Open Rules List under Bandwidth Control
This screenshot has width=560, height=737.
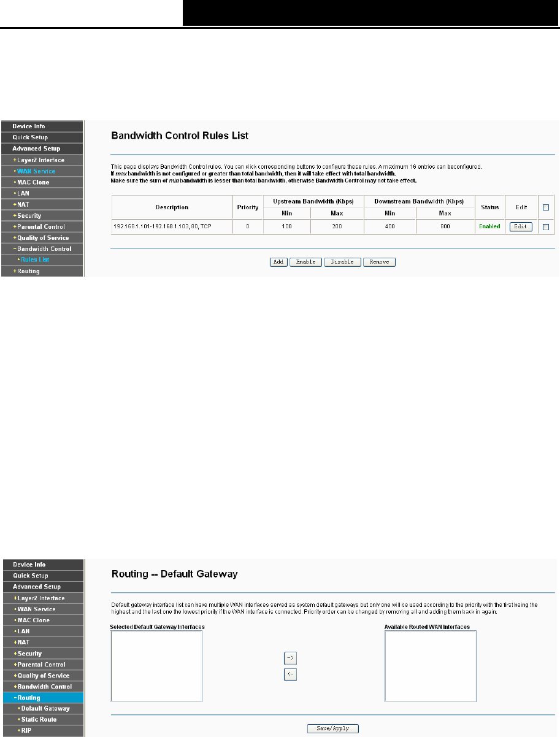tap(42, 260)
